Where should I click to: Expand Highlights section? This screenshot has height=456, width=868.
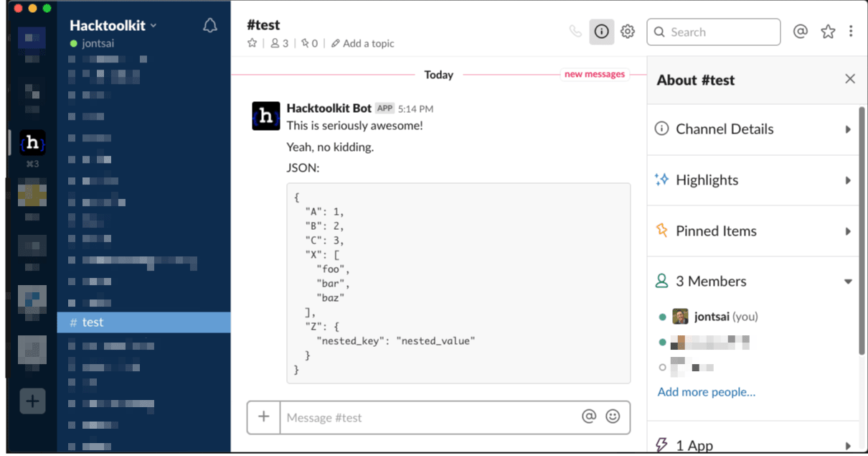[x=753, y=180]
